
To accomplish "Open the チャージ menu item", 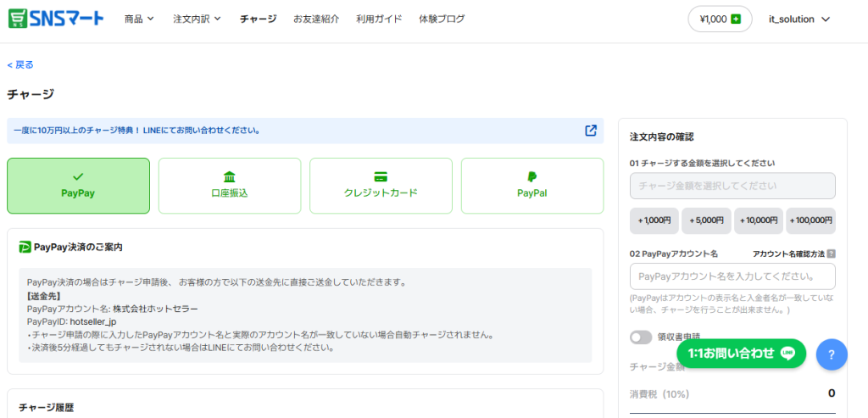I will click(x=258, y=19).
